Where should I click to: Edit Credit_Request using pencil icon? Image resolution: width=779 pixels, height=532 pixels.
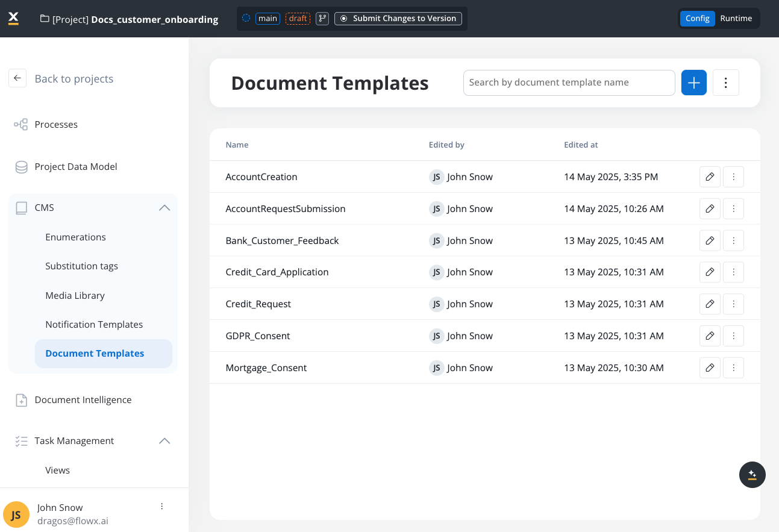pos(710,304)
